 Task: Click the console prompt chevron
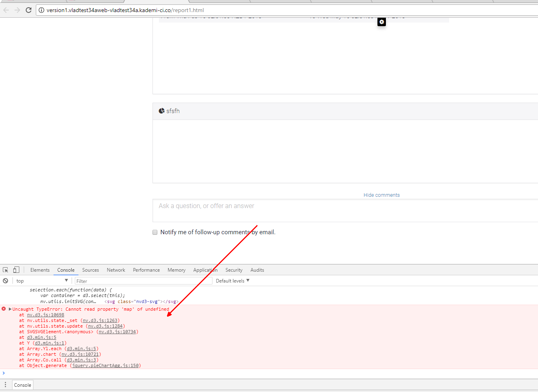click(x=4, y=373)
